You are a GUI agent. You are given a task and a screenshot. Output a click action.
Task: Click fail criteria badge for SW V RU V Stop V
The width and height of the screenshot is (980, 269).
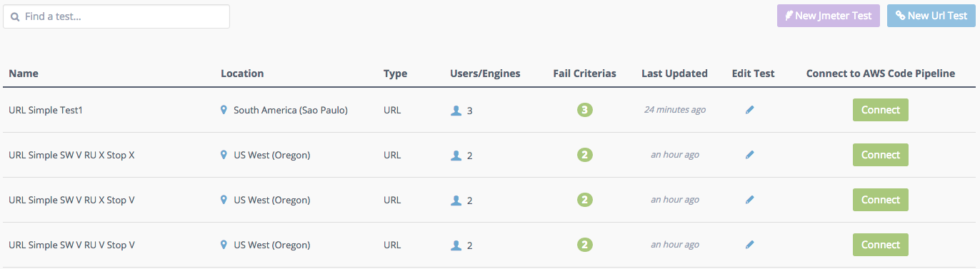point(585,245)
